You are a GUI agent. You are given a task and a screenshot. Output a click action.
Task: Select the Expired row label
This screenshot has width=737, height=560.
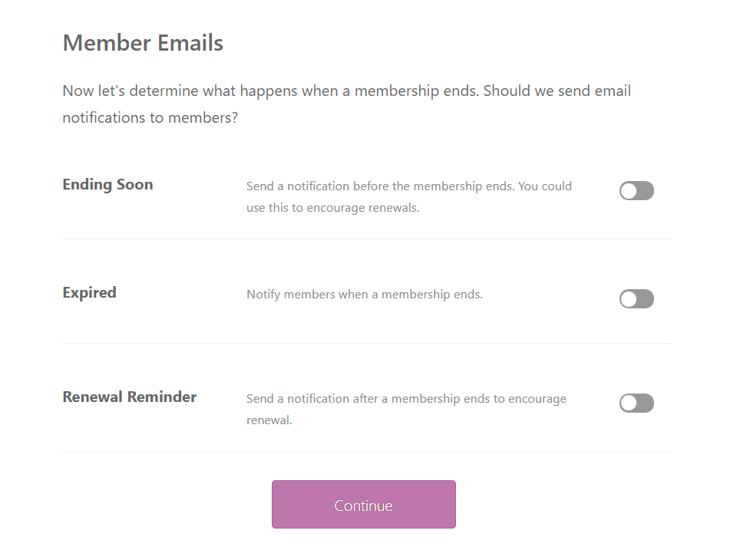click(x=89, y=292)
